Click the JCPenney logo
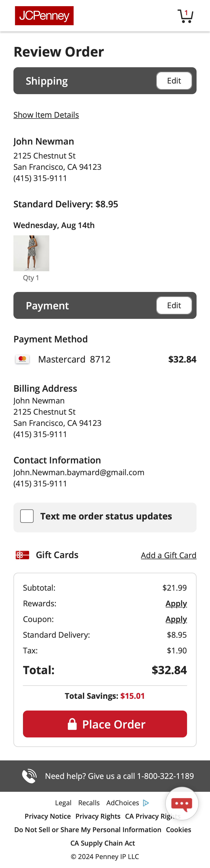The width and height of the screenshot is (210, 868). click(x=44, y=15)
